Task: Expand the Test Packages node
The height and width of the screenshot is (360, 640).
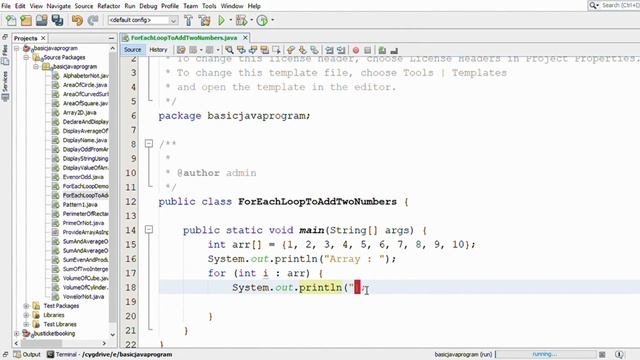Action: point(26,306)
